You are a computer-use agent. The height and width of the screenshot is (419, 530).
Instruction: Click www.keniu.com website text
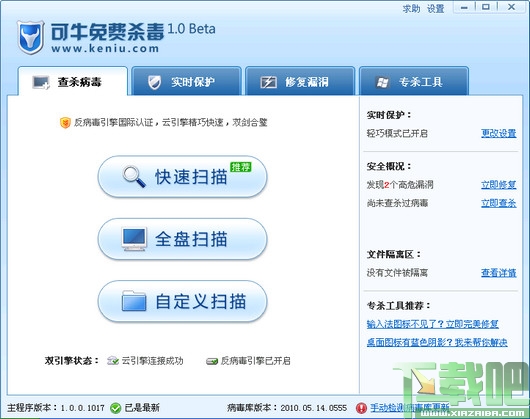105,48
